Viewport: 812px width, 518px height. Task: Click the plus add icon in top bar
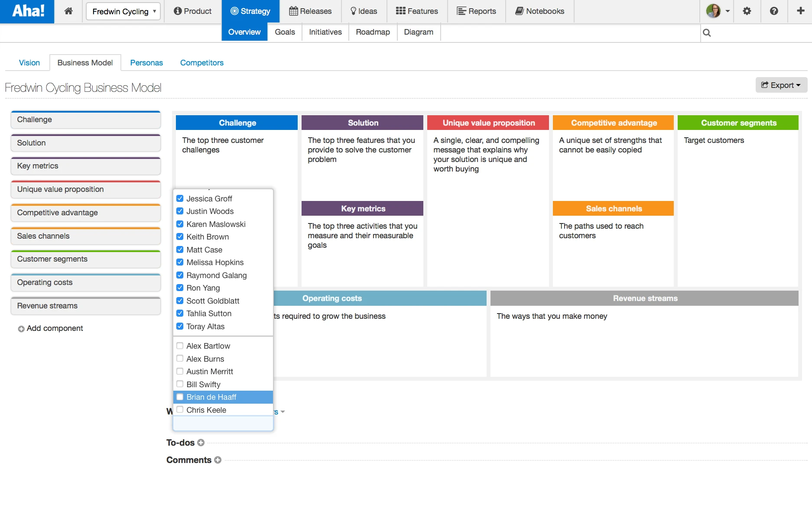(x=801, y=11)
